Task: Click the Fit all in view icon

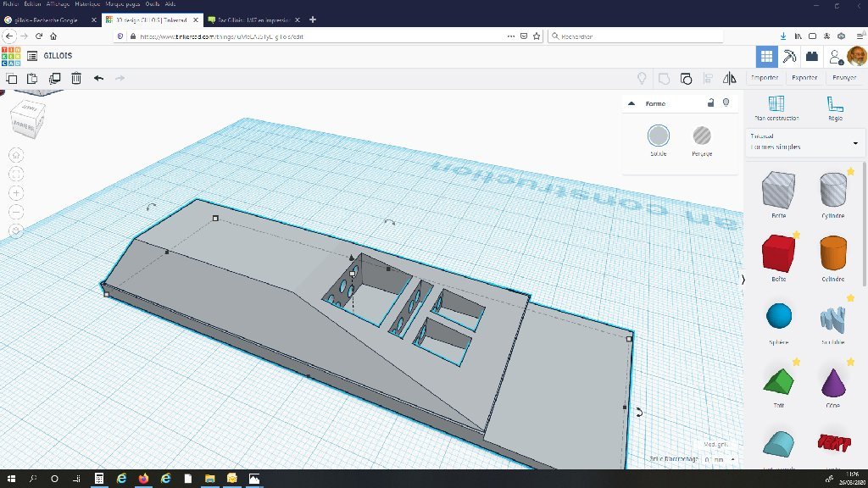Action: click(16, 175)
